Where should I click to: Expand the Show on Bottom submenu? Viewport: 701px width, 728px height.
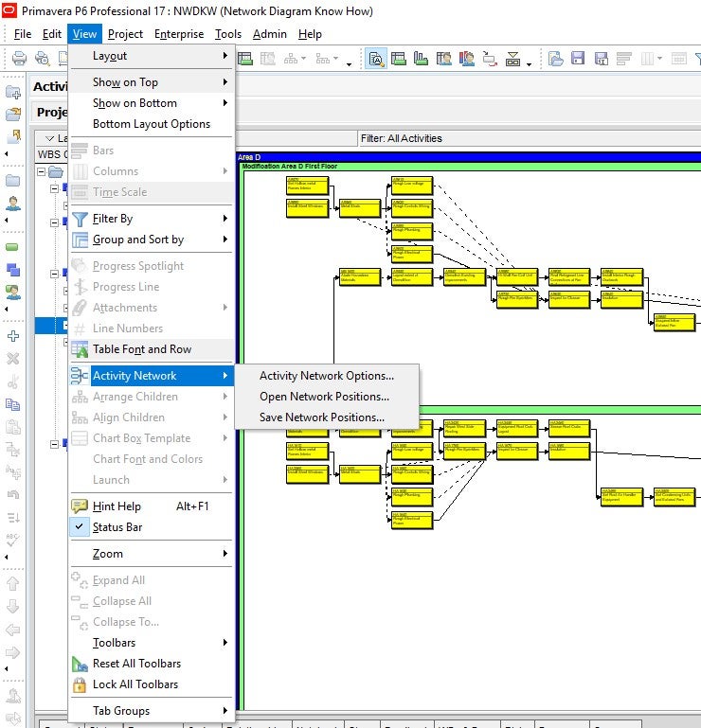point(152,103)
